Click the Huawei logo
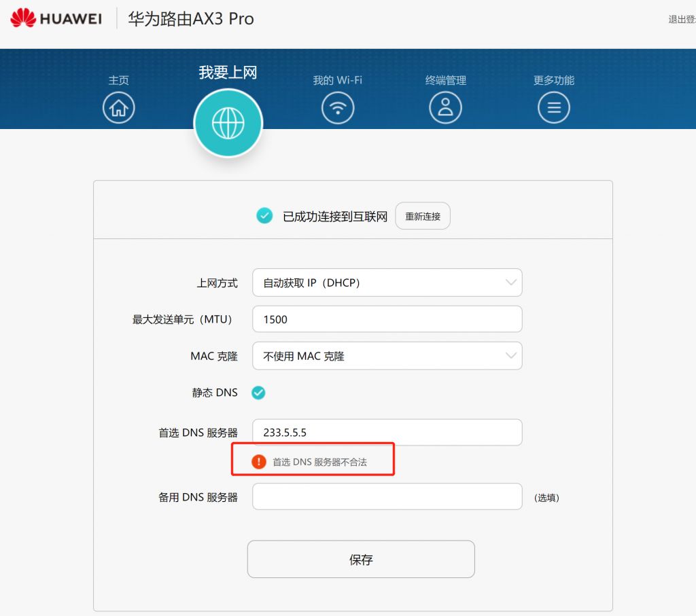Image resolution: width=696 pixels, height=616 pixels. pyautogui.click(x=56, y=18)
